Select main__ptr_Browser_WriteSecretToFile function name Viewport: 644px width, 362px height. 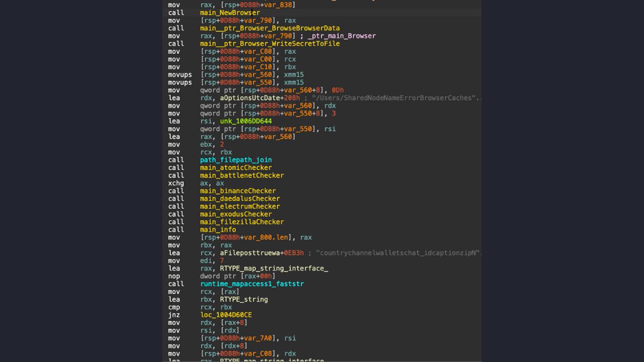pyautogui.click(x=270, y=44)
